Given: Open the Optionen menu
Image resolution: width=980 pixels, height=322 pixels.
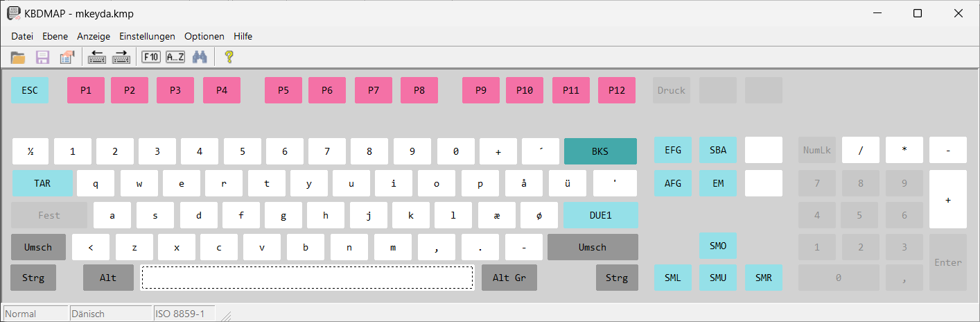Looking at the screenshot, I should (x=204, y=36).
